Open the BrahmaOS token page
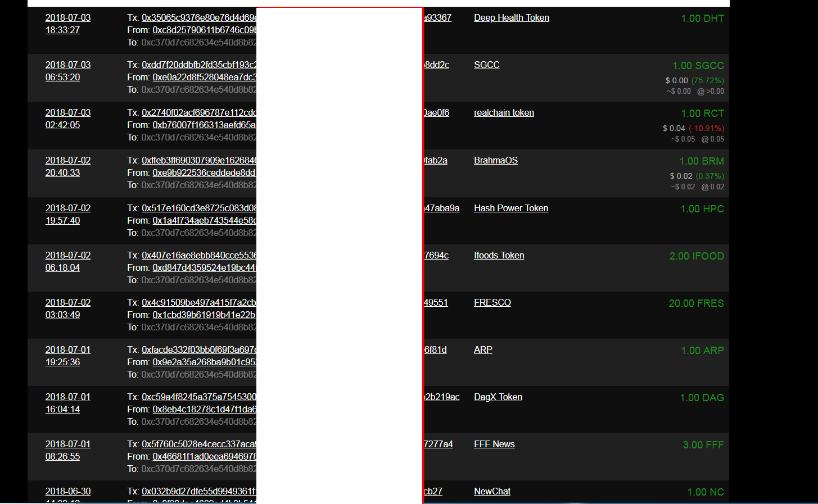The width and height of the screenshot is (818, 504). 496,161
